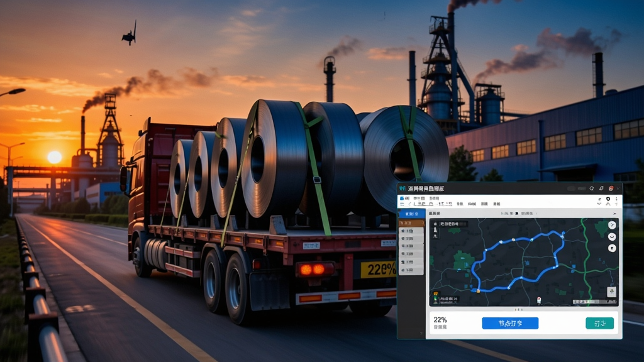Click the location pin icon at the toolbar's right
Screen dimensions: 644x362
(x=608, y=199)
